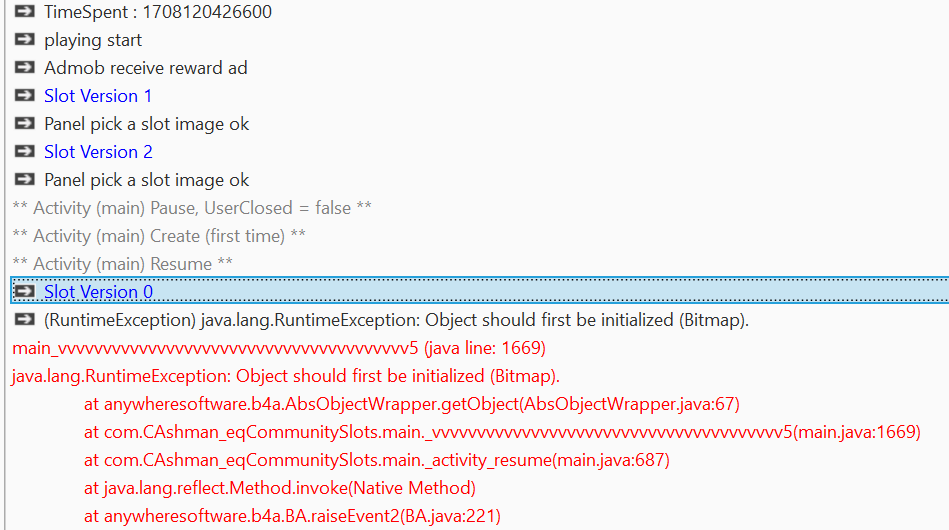Click the Activity Create (first time) line
This screenshot has height=530, width=949.
point(159,236)
